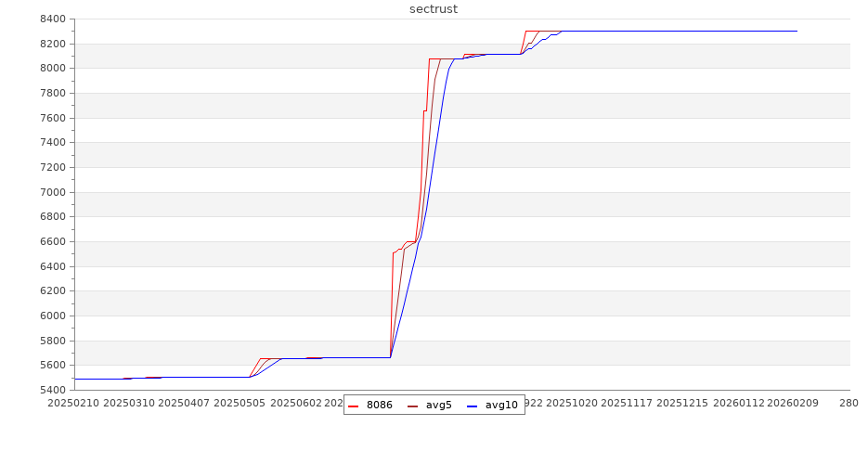Click the 20250210 date on the x-axis

coord(74,403)
